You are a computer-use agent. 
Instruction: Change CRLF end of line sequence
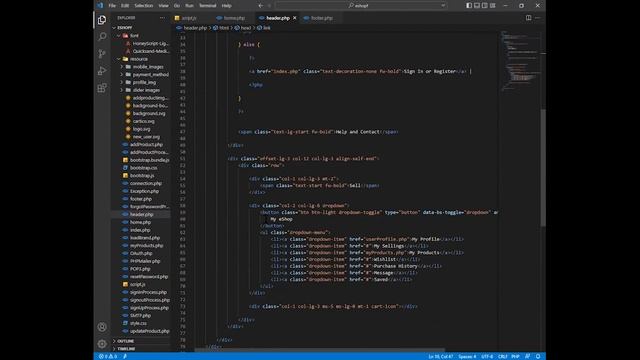(502, 356)
